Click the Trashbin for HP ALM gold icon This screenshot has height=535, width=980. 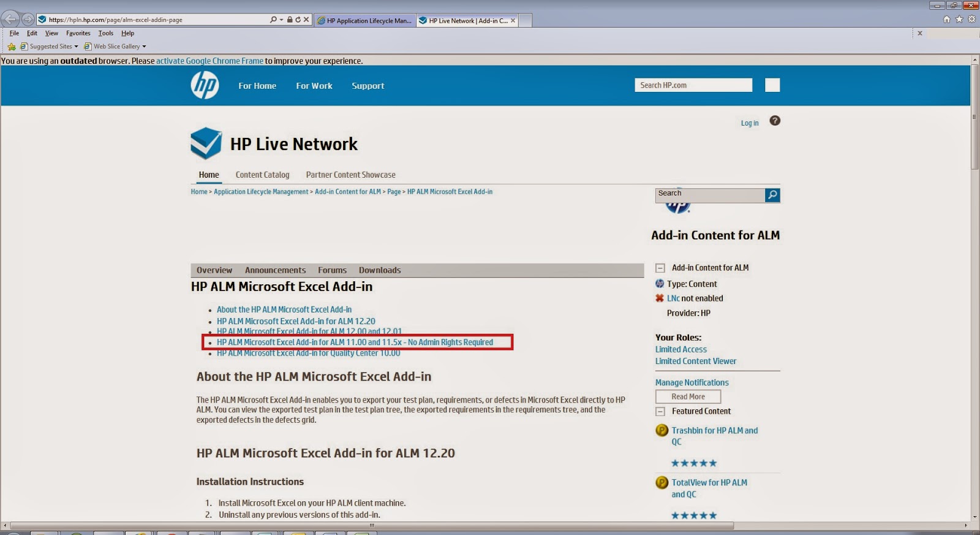pos(661,430)
